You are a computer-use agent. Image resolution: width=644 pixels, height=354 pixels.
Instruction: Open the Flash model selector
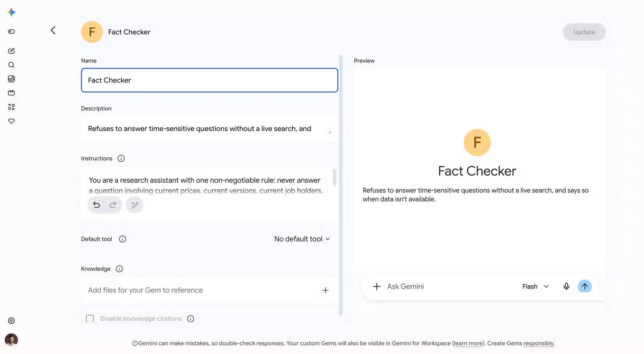[x=535, y=286]
